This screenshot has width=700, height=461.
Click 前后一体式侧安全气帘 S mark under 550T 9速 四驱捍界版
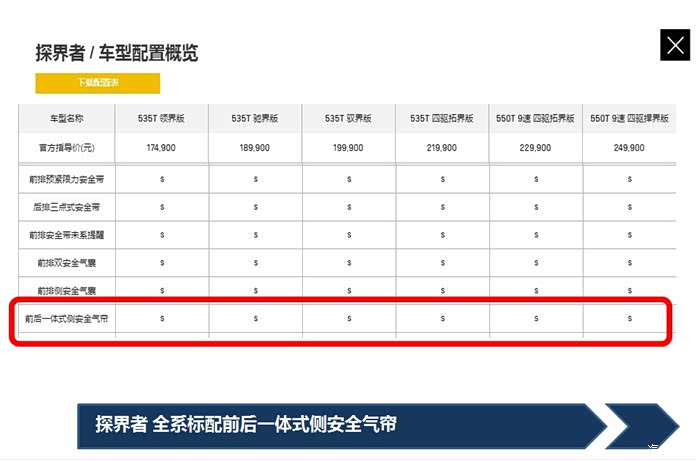tap(629, 318)
